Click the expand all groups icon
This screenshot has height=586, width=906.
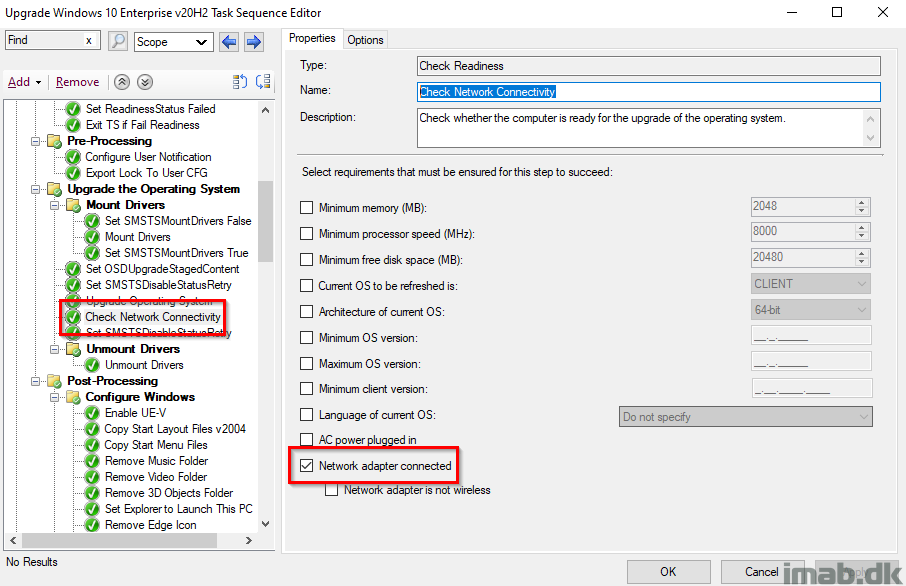[x=240, y=82]
